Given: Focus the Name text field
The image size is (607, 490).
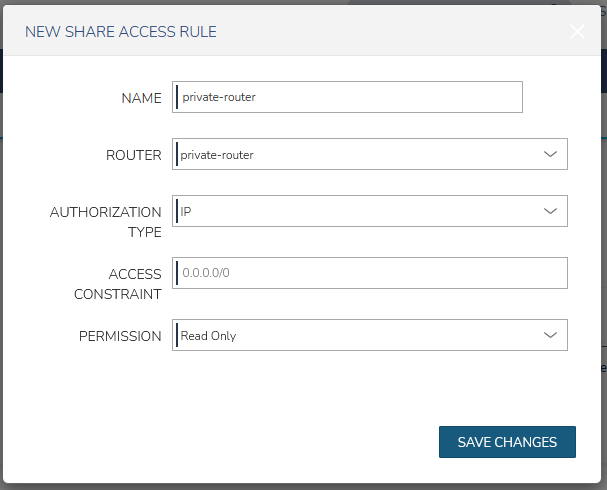Looking at the screenshot, I should click(x=347, y=97).
